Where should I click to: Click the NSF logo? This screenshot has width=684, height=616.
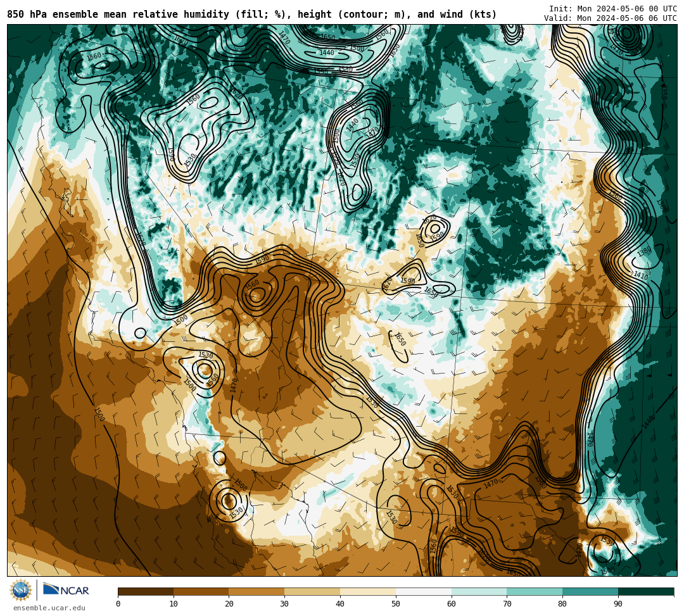tap(21, 590)
